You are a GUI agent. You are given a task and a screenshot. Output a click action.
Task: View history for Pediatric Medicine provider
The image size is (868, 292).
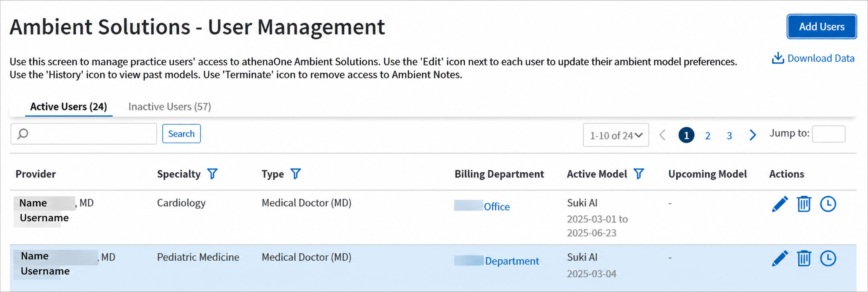pyautogui.click(x=828, y=258)
